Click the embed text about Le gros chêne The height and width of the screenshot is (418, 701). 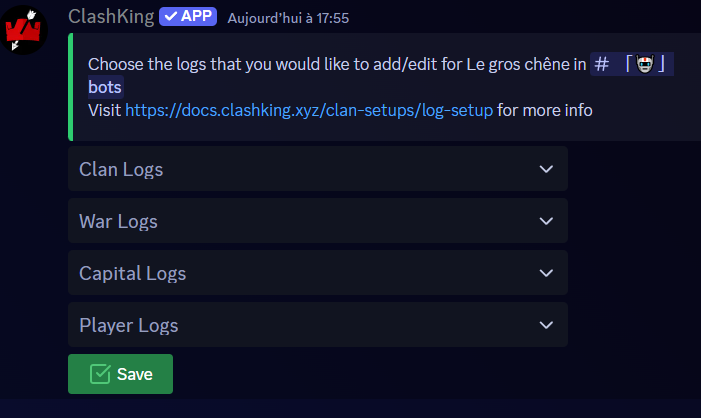pyautogui.click(x=330, y=64)
